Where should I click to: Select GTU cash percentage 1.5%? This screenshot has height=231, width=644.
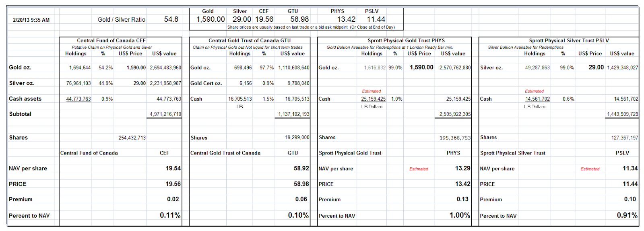[268, 99]
